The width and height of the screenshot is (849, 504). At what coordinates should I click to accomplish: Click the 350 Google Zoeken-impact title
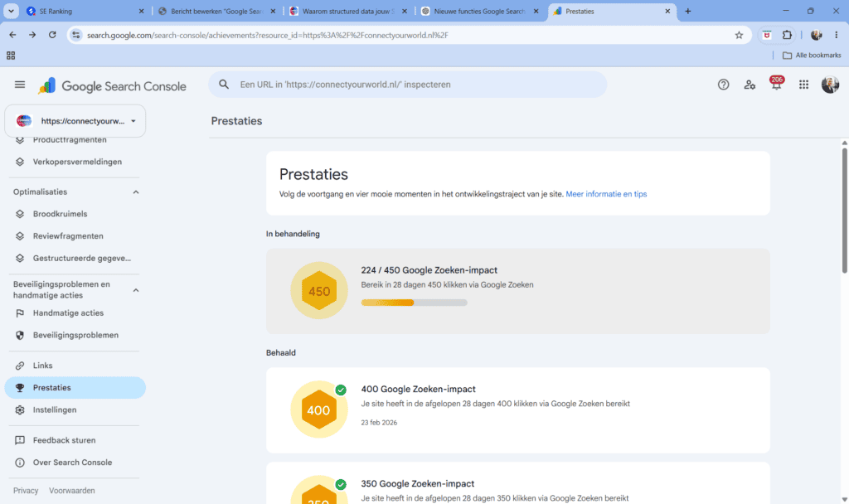click(x=418, y=484)
